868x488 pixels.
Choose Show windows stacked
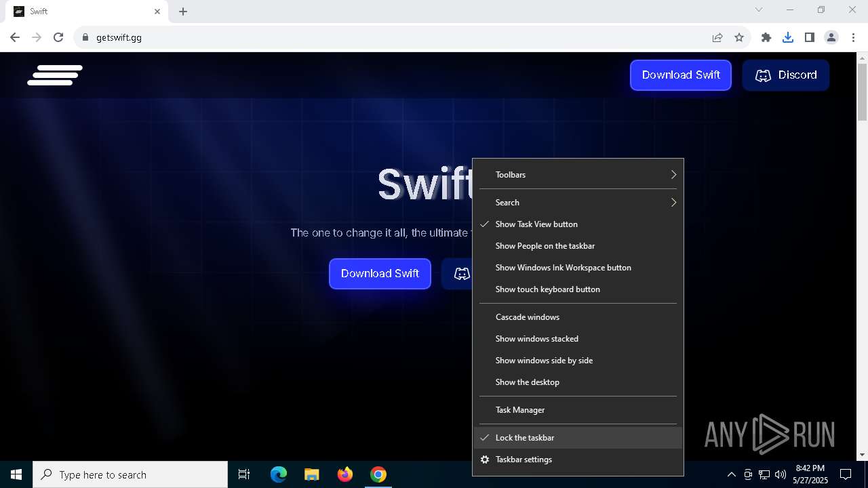click(x=578, y=339)
